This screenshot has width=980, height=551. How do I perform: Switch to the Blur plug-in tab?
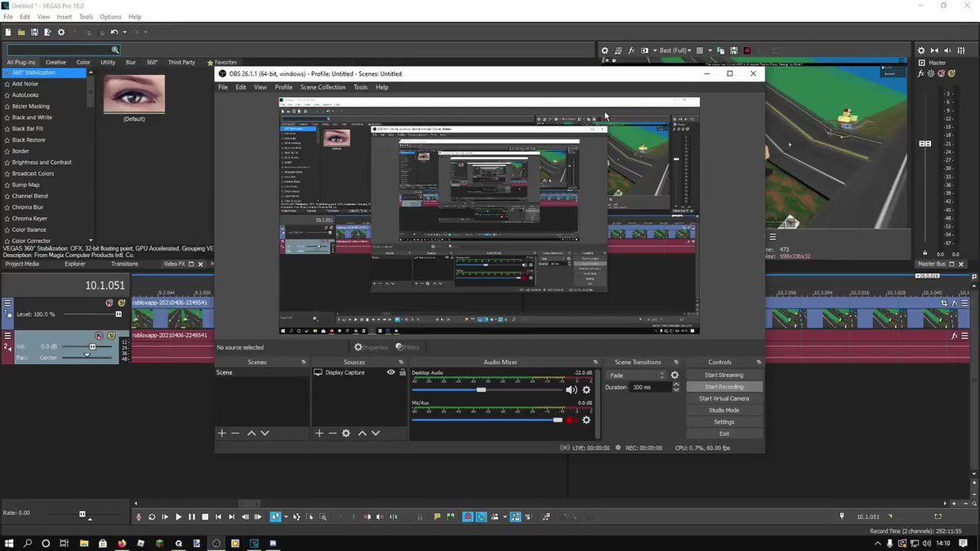(131, 62)
